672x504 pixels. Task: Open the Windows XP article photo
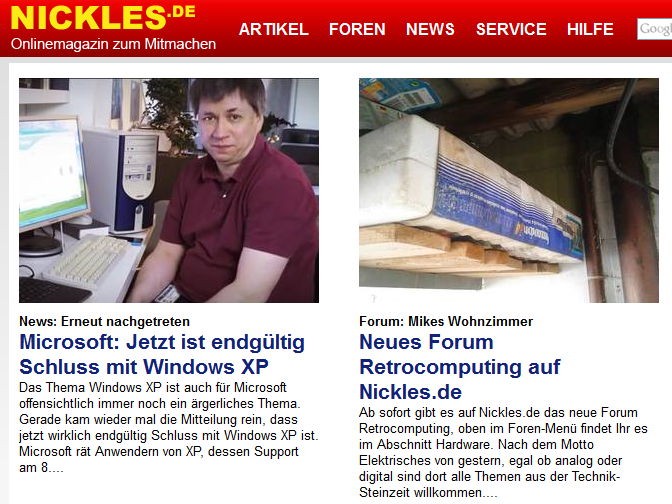click(169, 190)
